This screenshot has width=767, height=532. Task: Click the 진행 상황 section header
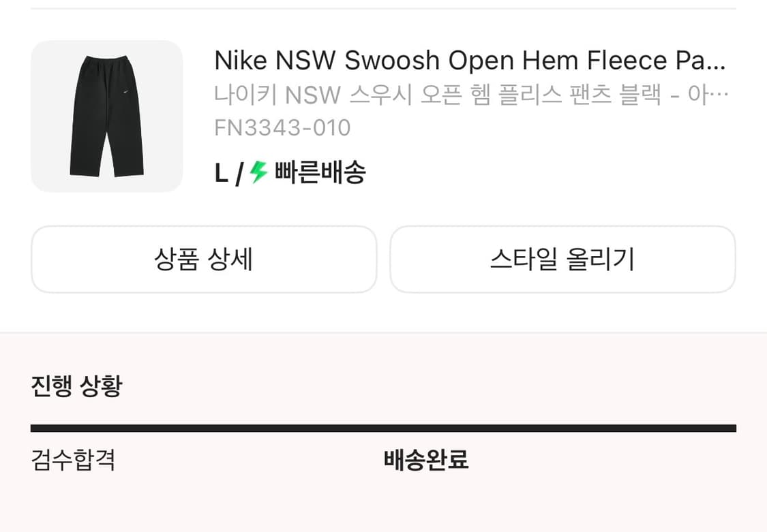coord(75,386)
